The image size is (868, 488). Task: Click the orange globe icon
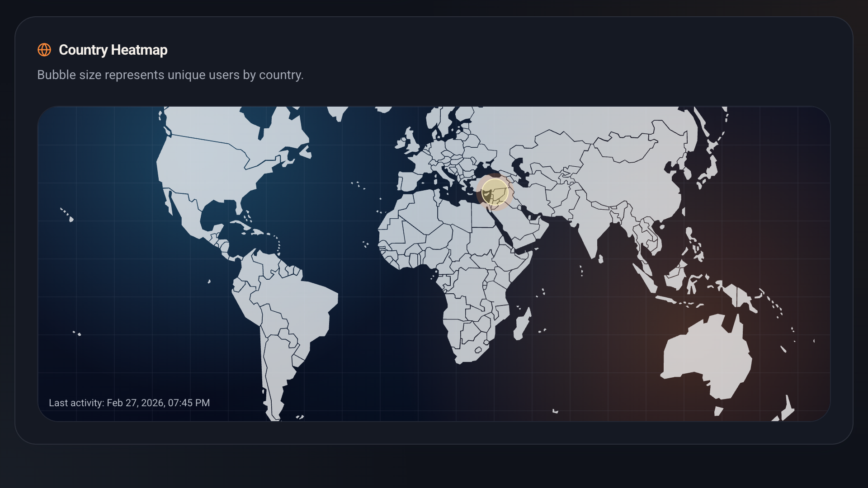[x=44, y=50]
